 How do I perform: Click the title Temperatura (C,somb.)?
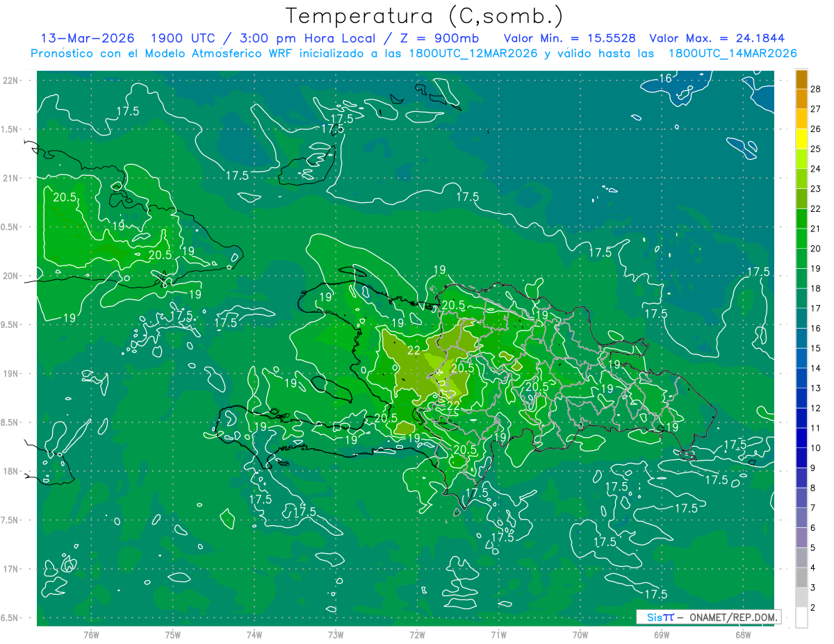coord(425,16)
